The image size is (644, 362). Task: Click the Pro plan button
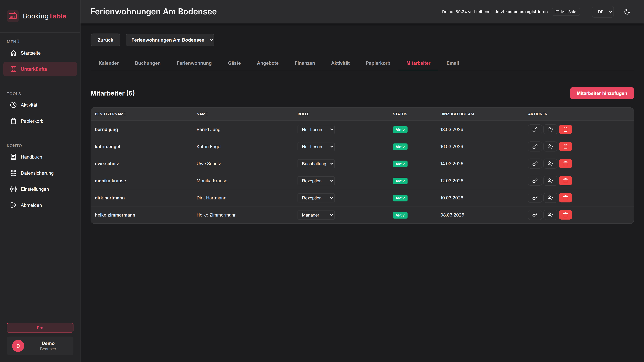tap(40, 327)
